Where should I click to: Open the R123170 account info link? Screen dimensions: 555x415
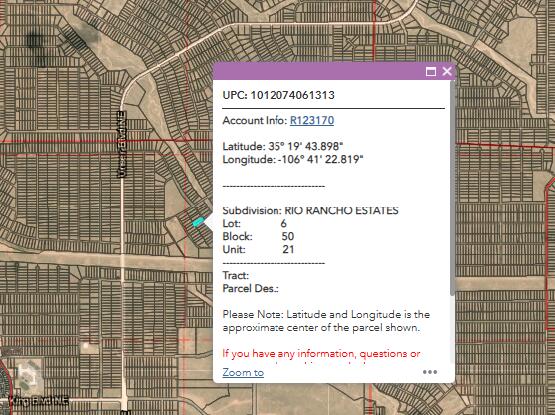(312, 120)
